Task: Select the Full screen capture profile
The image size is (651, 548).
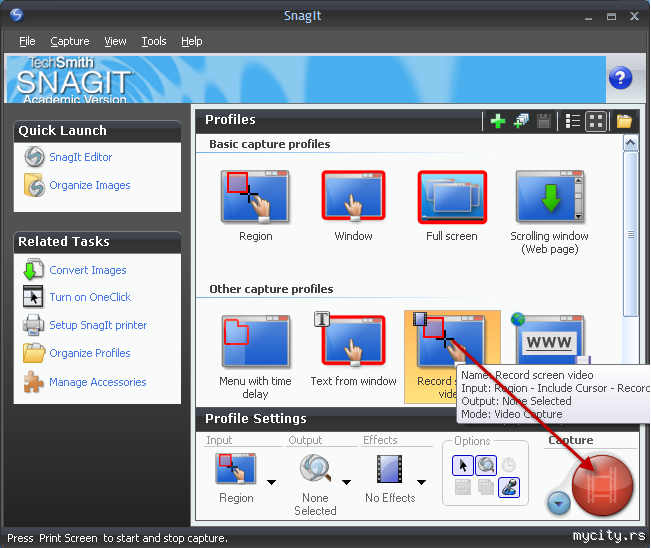Action: [452, 206]
